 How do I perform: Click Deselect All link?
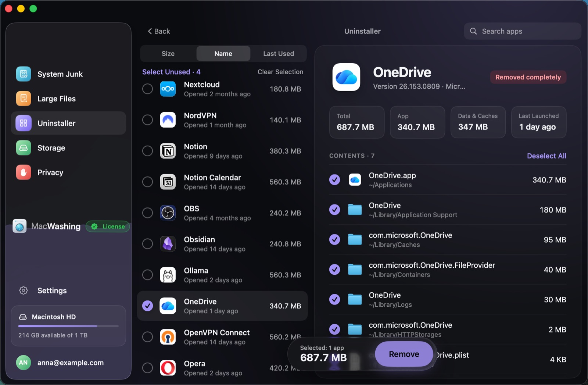[546, 156]
